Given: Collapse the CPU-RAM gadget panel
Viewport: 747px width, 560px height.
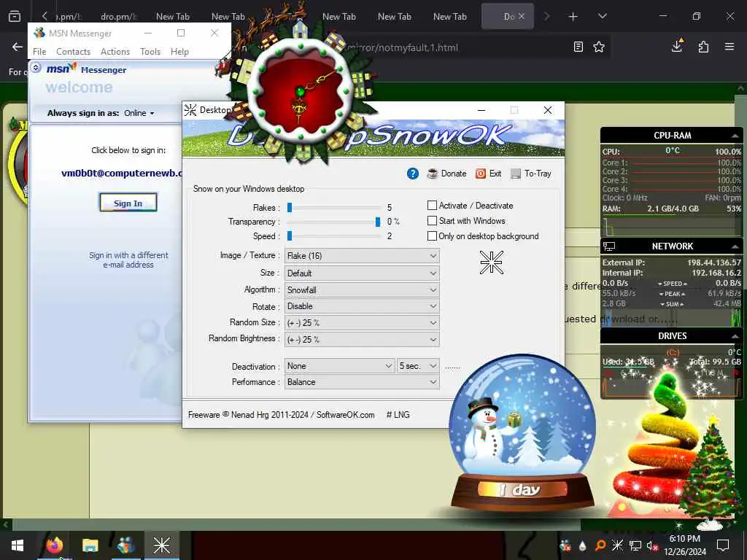Looking at the screenshot, I should pos(735,136).
